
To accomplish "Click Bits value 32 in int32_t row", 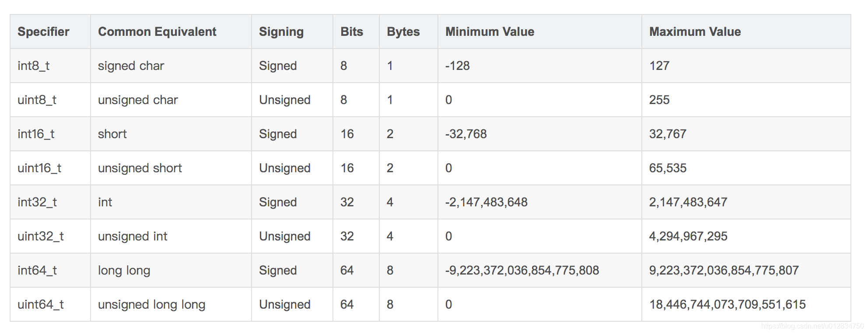I will (x=347, y=202).
